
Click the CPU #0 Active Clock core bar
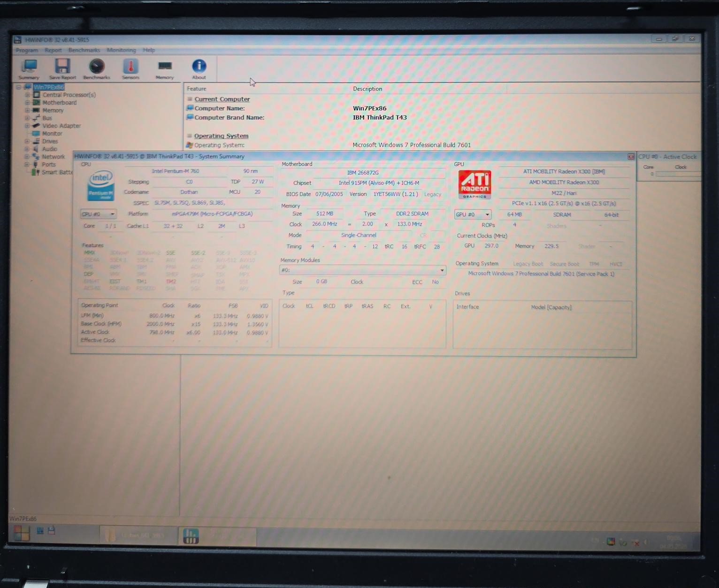click(x=678, y=174)
